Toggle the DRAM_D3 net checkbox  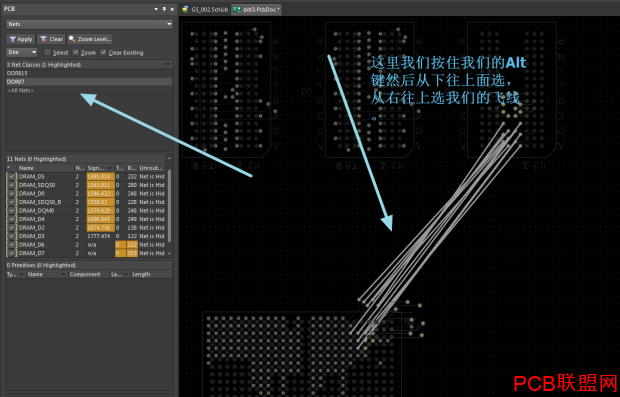click(x=12, y=236)
